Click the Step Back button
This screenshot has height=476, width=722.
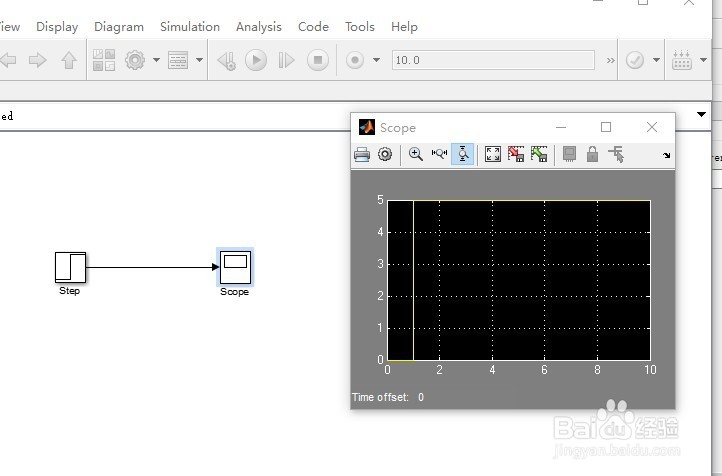[x=227, y=60]
